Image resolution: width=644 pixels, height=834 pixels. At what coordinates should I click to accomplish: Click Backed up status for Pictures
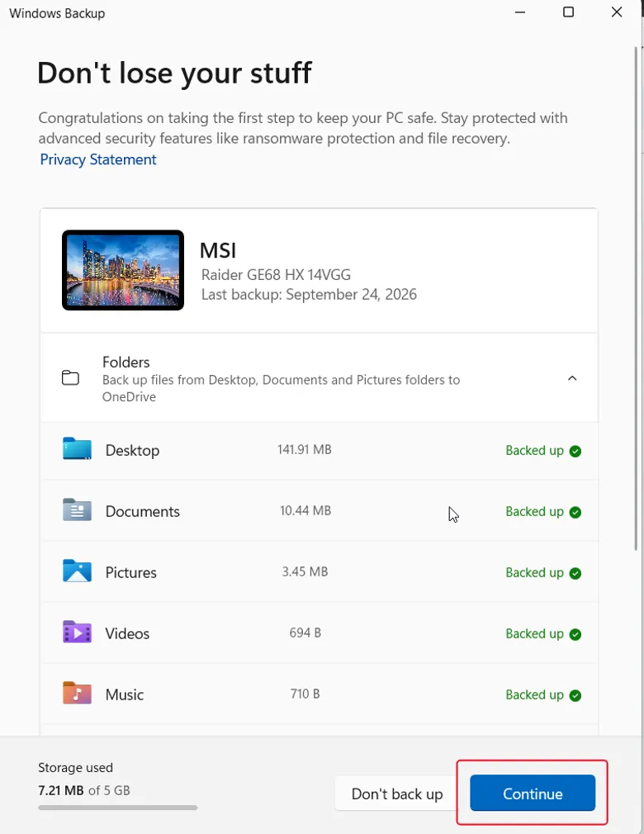click(x=534, y=573)
